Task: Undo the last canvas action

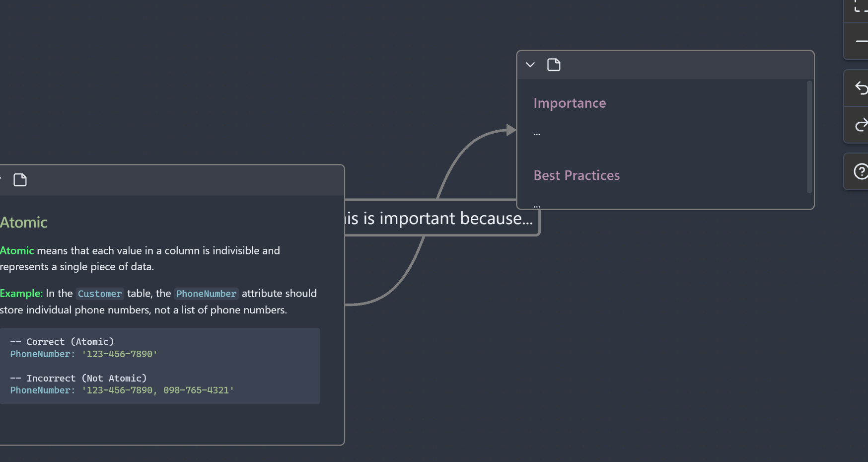Action: [861, 88]
